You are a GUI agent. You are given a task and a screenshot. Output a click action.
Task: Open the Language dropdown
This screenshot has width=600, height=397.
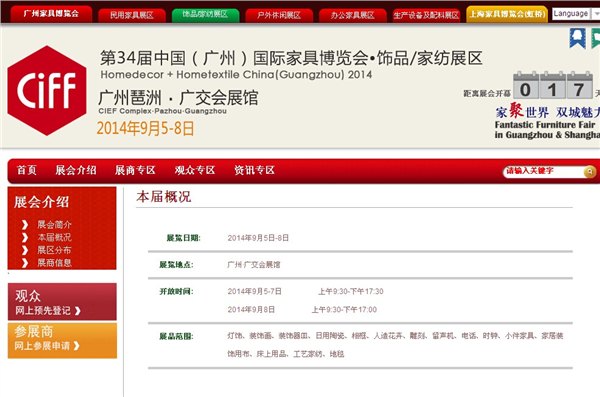point(576,14)
